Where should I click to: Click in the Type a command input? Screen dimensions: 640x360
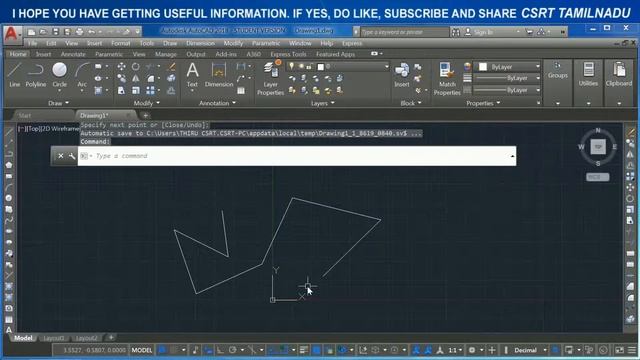point(297,156)
